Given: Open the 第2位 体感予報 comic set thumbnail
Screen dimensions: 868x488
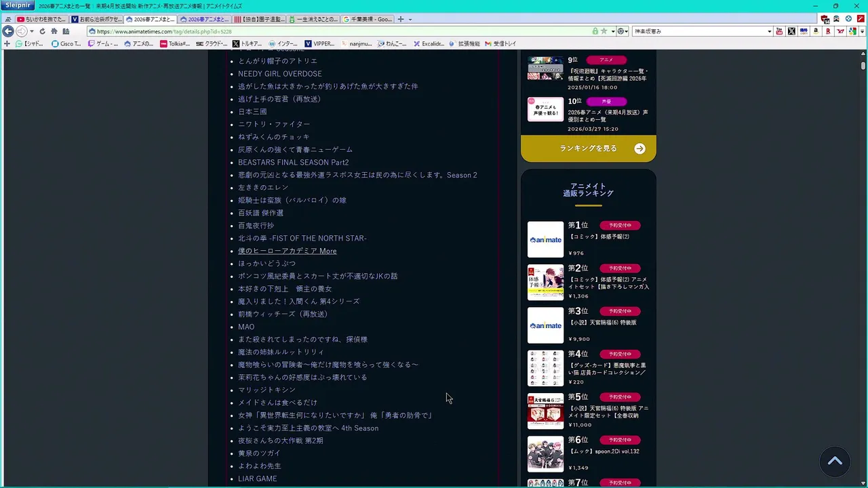Looking at the screenshot, I should click(x=545, y=282).
